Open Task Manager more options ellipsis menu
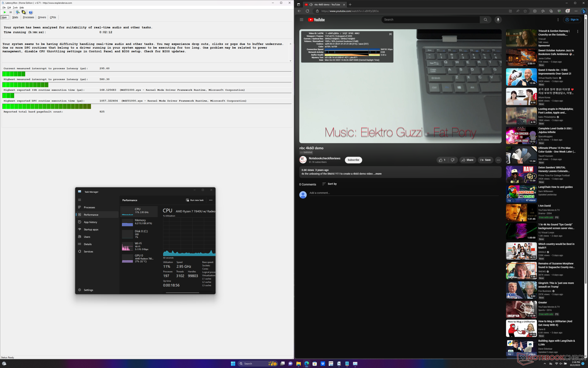Viewport: 588px width, 368px height. tap(211, 200)
